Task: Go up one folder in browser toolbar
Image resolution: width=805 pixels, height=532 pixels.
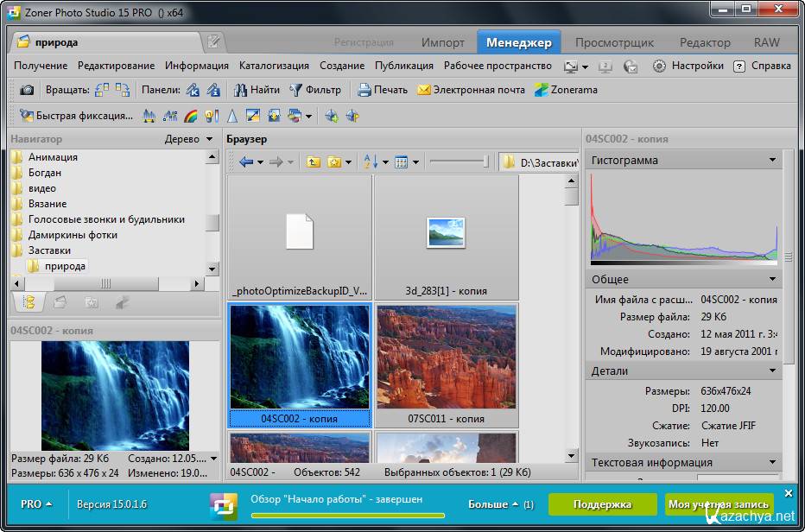Action: pyautogui.click(x=313, y=161)
